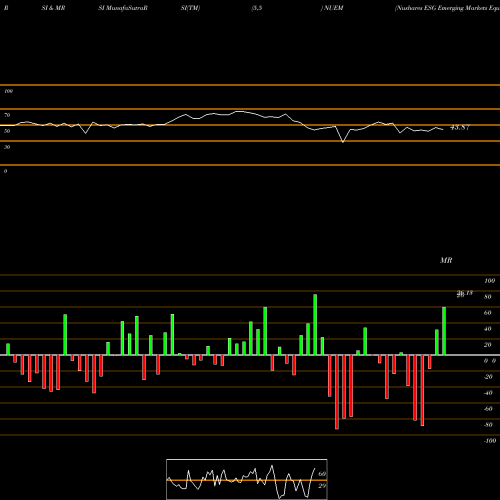Click the 40 label on MR axis
Image resolution: width=500 pixels, height=500 pixels.
click(x=488, y=329)
